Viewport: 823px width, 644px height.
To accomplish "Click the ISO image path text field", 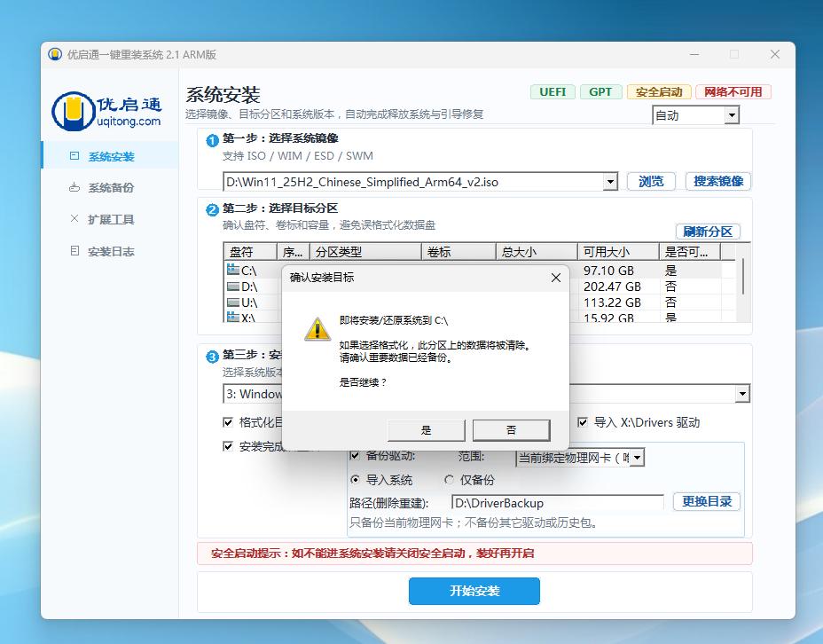I will pos(412,182).
